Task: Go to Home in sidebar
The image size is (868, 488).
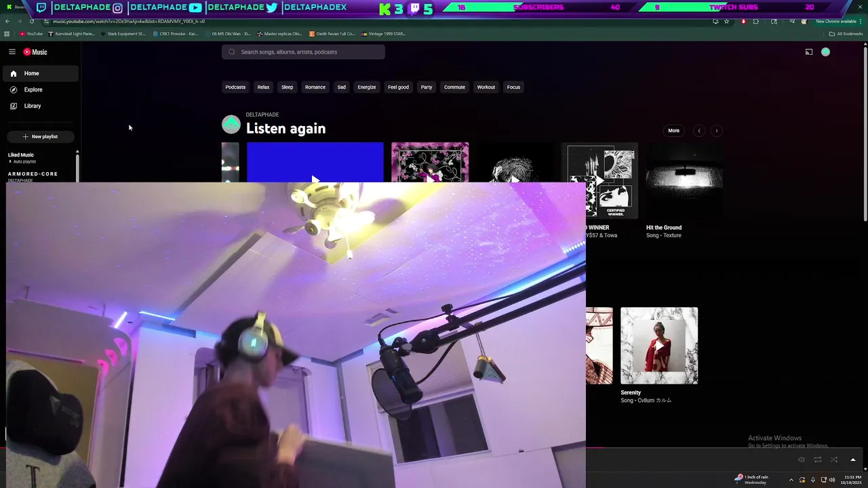Action: click(41, 73)
